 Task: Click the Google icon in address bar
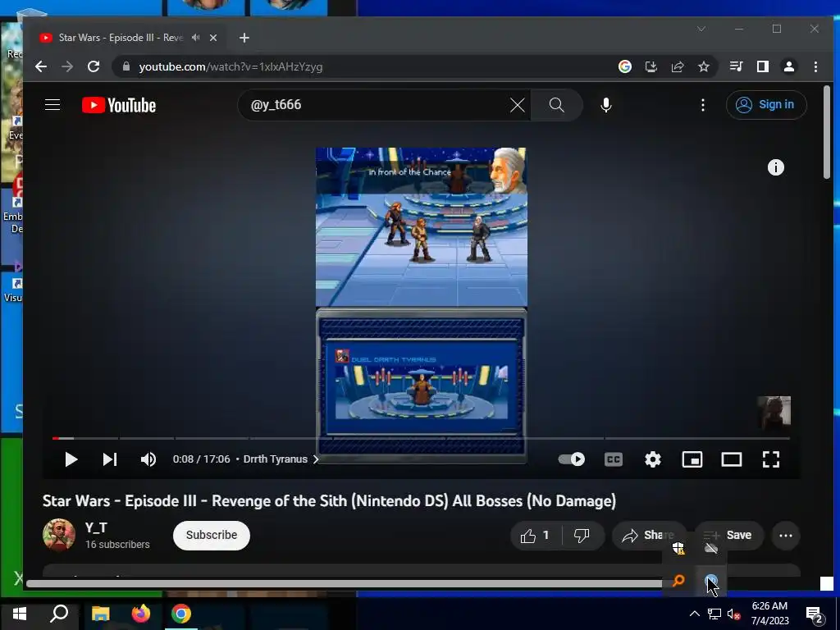[x=624, y=66]
